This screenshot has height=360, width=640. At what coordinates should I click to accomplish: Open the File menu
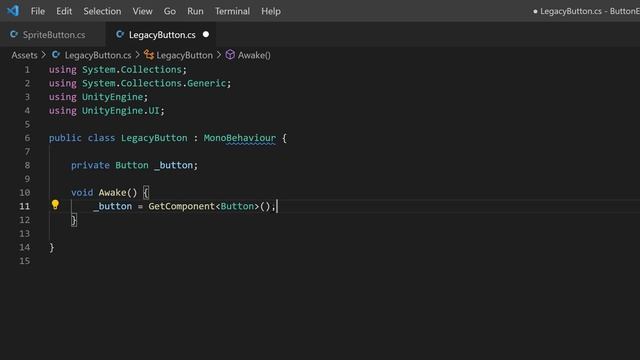click(x=38, y=11)
